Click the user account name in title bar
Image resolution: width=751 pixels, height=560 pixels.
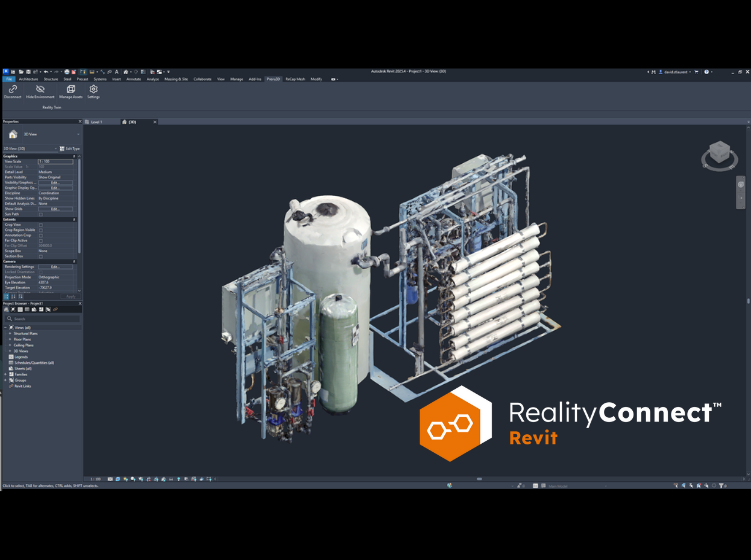[676, 72]
